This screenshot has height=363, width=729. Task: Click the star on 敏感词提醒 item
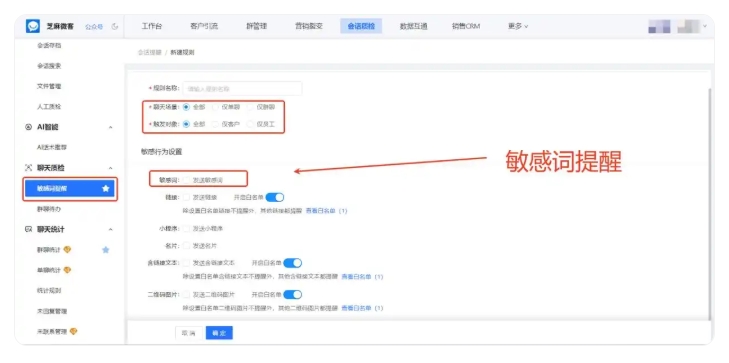pos(106,188)
